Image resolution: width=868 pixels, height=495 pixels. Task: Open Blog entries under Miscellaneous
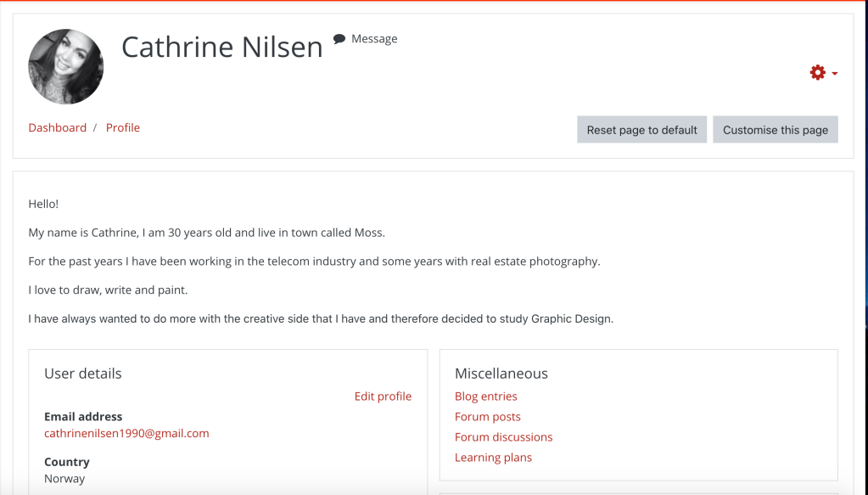485,397
